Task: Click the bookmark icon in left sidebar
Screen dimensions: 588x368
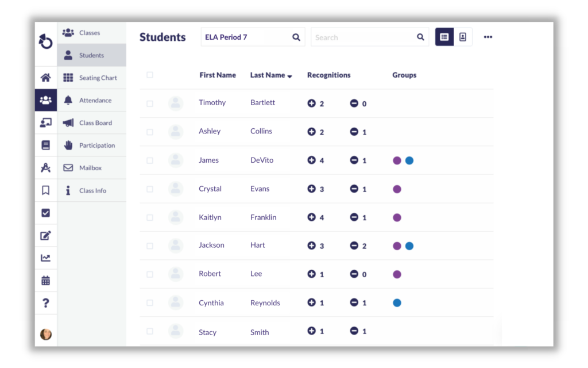Action: [x=45, y=190]
